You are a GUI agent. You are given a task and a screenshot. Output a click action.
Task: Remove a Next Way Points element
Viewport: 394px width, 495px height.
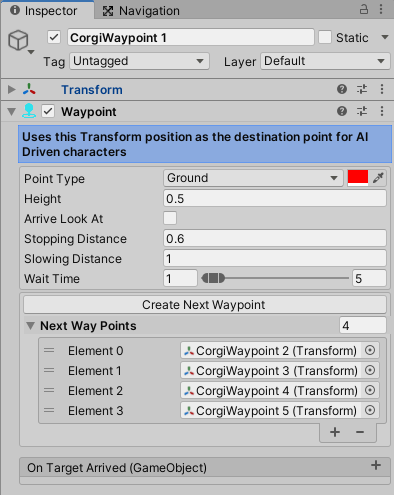click(360, 432)
